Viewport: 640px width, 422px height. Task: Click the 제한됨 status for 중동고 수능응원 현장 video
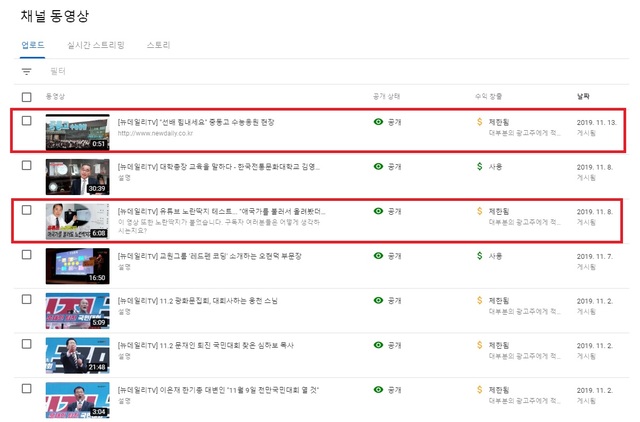click(499, 122)
